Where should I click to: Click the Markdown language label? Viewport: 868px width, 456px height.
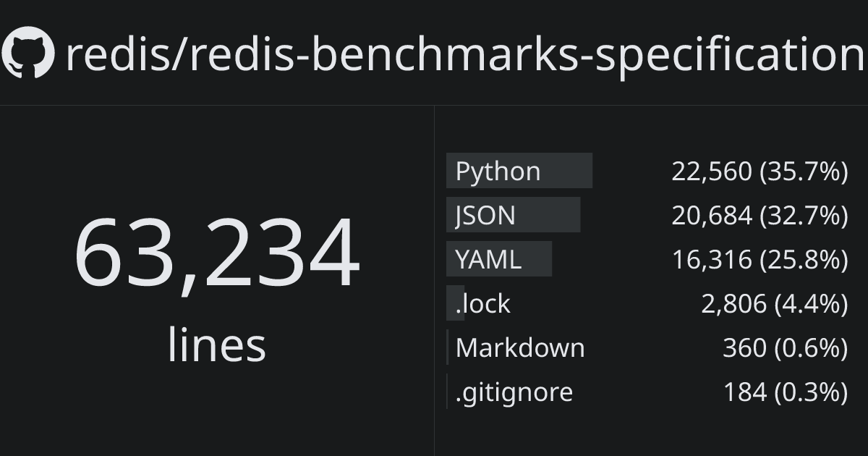[520, 348]
